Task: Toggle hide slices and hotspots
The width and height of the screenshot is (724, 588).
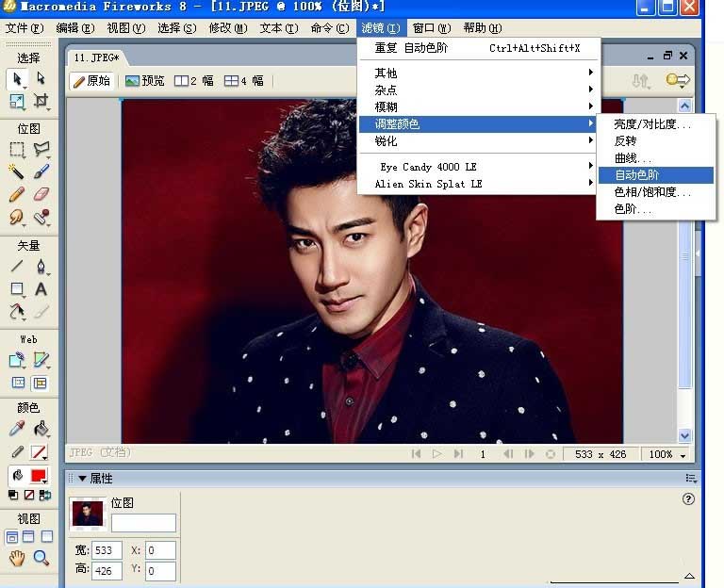Action: [x=17, y=383]
